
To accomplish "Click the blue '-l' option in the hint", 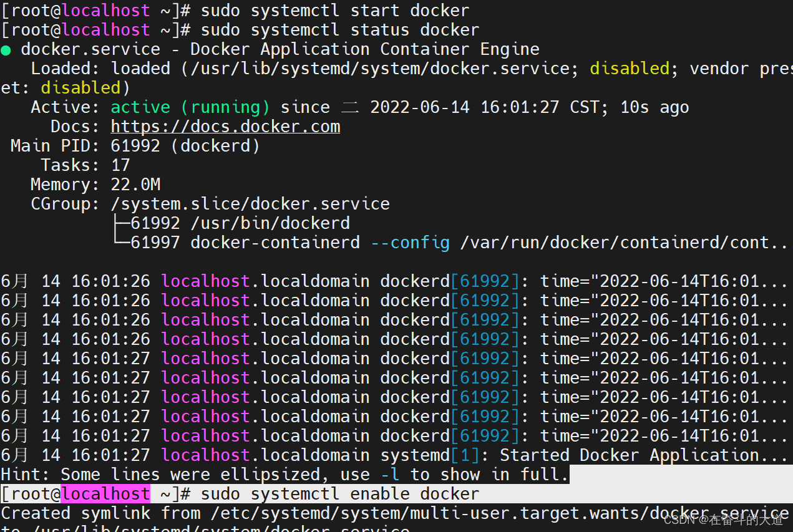I will tap(390, 475).
